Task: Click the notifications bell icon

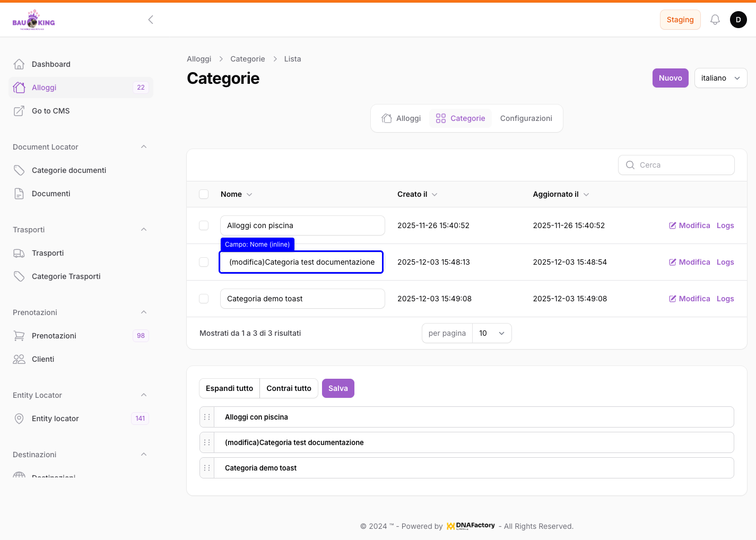Action: [x=715, y=20]
